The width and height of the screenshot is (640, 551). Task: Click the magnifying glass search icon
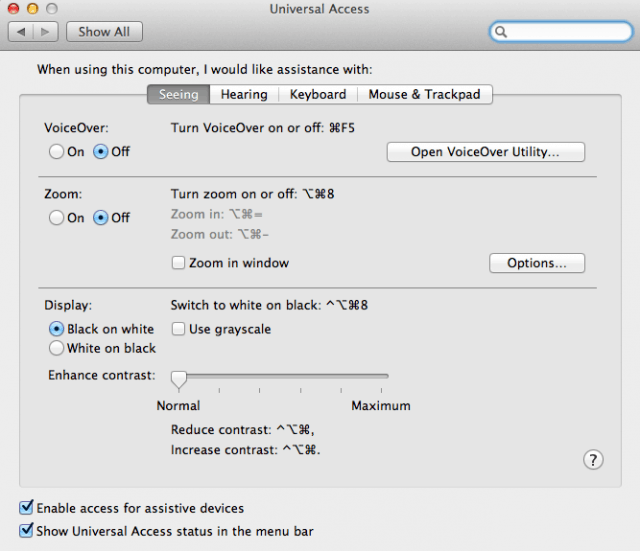click(501, 32)
